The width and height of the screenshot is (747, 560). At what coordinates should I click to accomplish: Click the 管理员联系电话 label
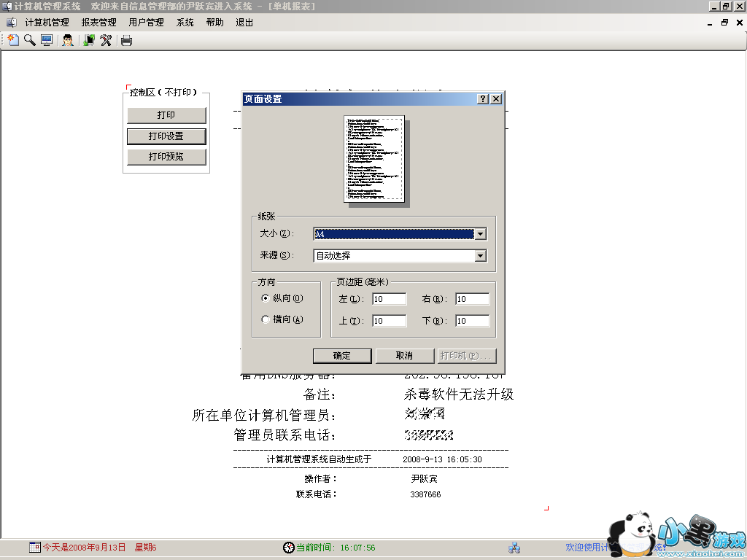pyautogui.click(x=285, y=435)
